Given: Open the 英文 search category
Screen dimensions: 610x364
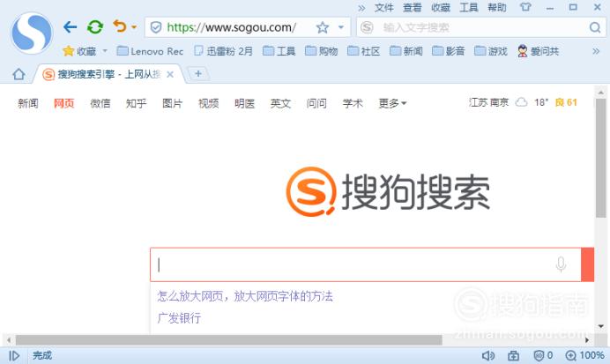Looking at the screenshot, I should click(280, 103).
